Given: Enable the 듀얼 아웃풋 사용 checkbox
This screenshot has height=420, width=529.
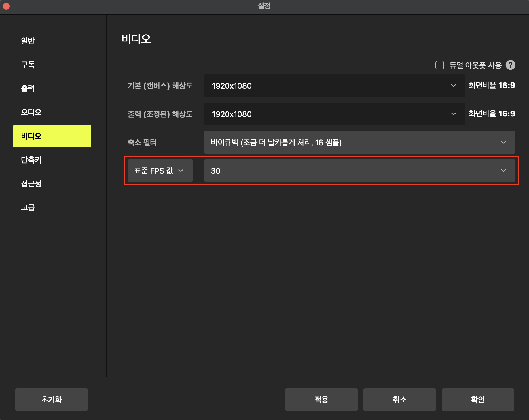Looking at the screenshot, I should (x=439, y=65).
